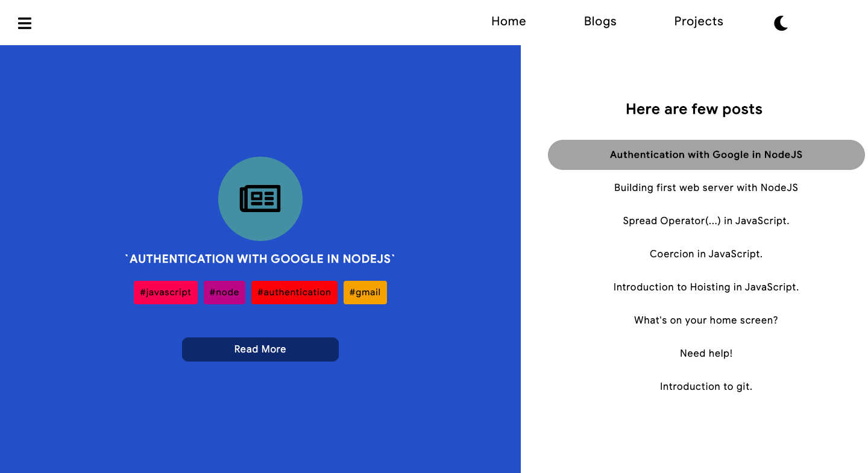Open the hamburger navigation menu

point(24,23)
